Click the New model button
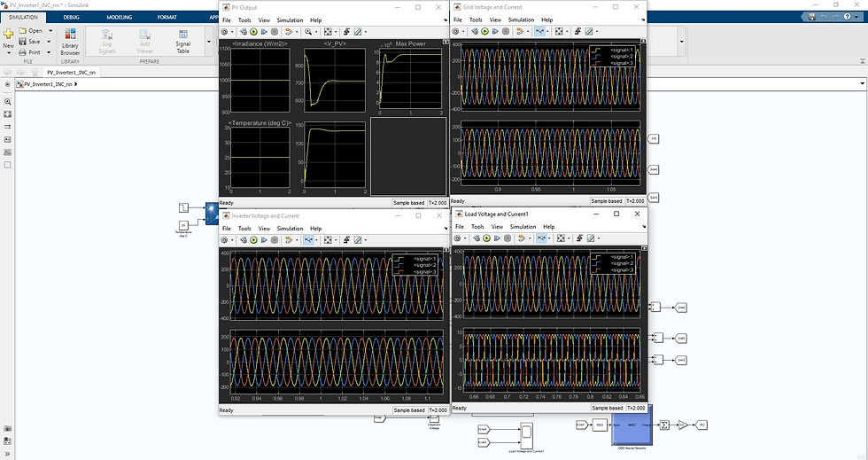 click(x=8, y=39)
